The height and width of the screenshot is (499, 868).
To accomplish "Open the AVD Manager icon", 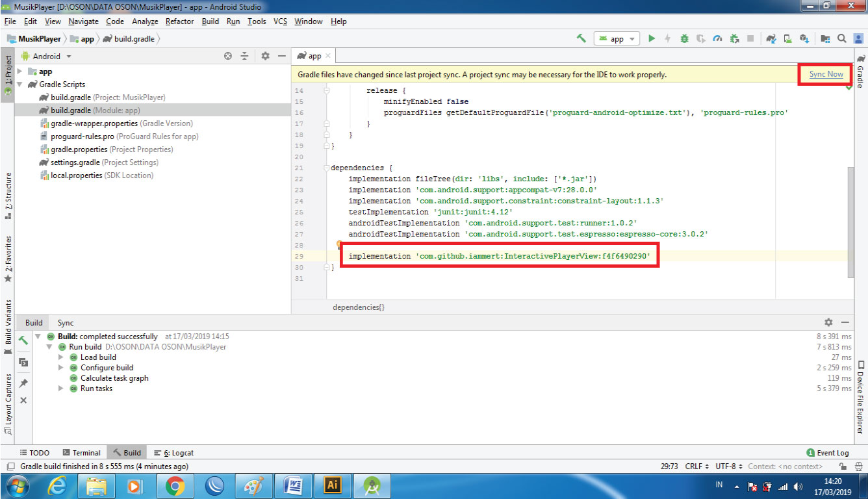I will [787, 38].
